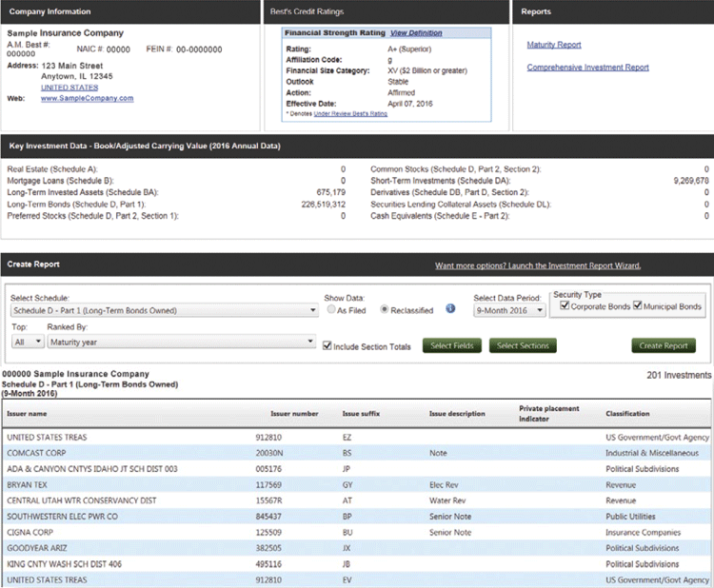Click the Long-Term Invested Assets value 675,179
This screenshot has width=714, height=588.
coord(331,192)
